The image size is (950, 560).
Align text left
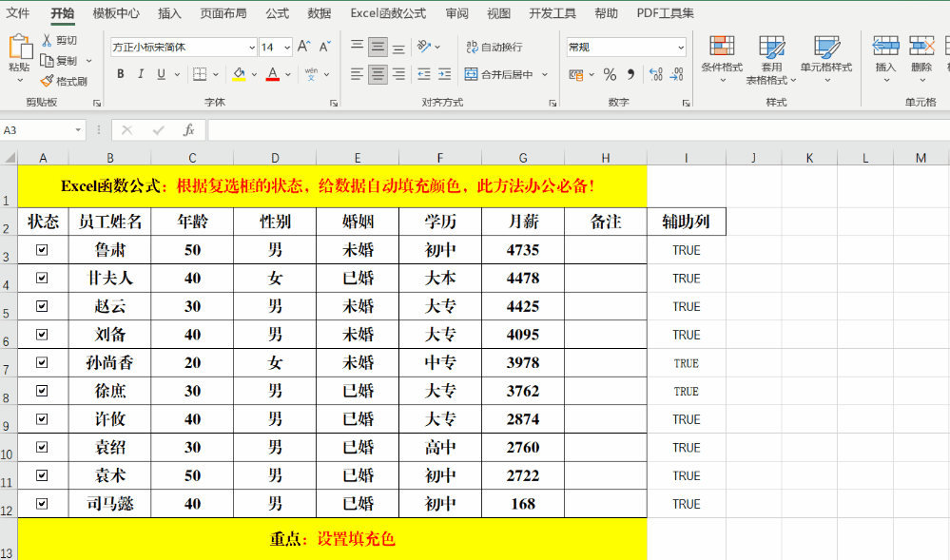[x=358, y=74]
